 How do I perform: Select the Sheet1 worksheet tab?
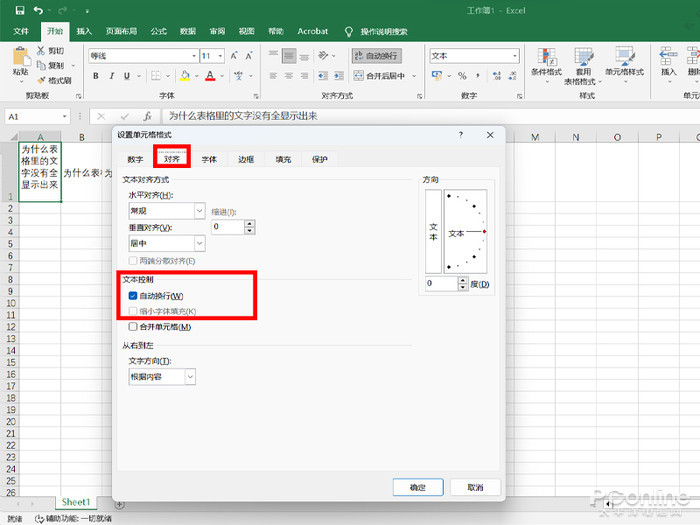pos(76,502)
